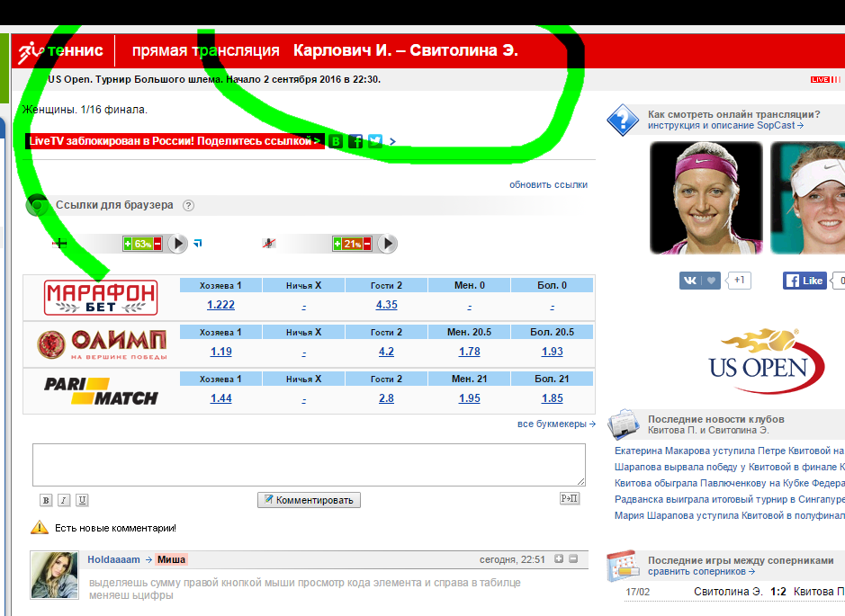Viewport: 845px width, 616px height.
Task: Click the blue question mark help icon
Action: point(623,120)
